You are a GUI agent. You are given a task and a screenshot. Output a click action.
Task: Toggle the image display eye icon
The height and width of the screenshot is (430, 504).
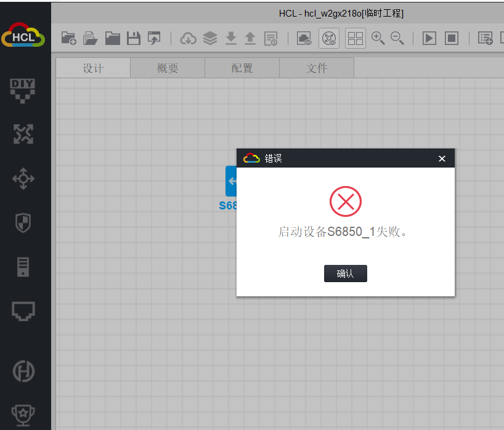(x=304, y=38)
